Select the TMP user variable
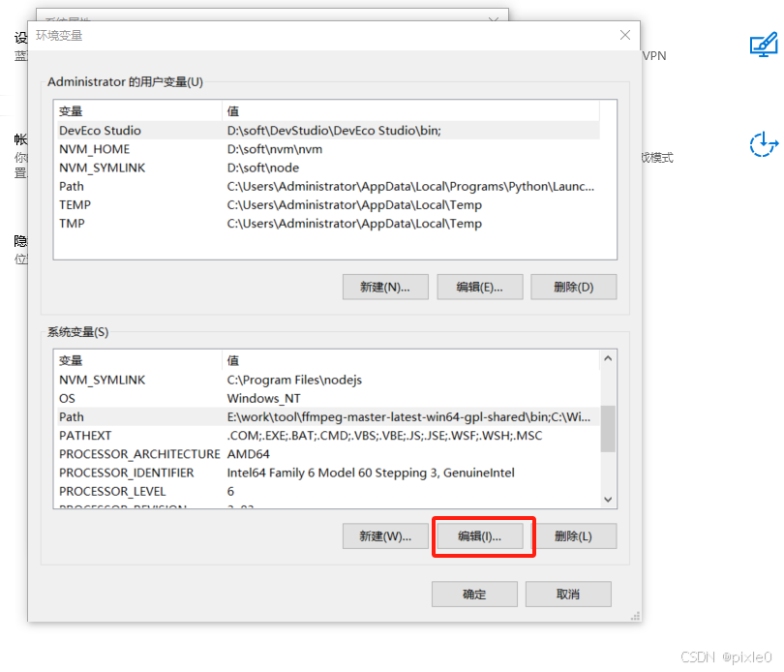This screenshot has width=784, height=672. pos(328,223)
